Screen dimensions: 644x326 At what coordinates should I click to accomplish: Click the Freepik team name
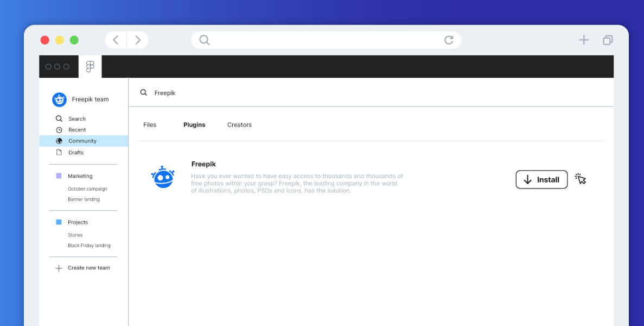click(91, 99)
